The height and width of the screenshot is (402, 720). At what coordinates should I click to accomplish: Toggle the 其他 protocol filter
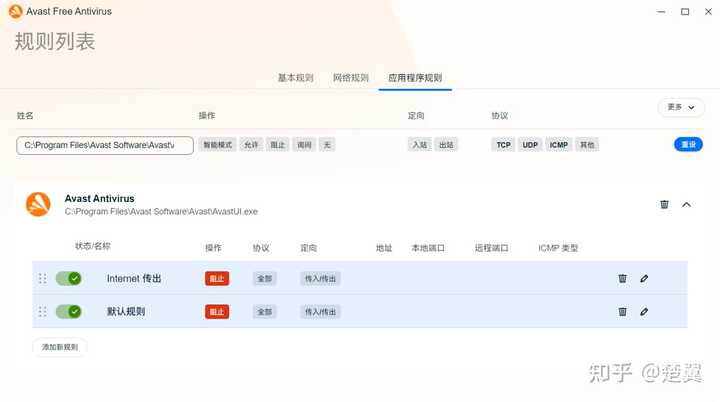pos(587,145)
